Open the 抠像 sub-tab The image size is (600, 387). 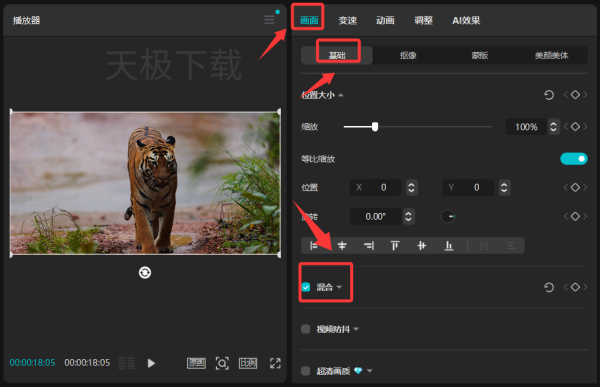point(408,56)
